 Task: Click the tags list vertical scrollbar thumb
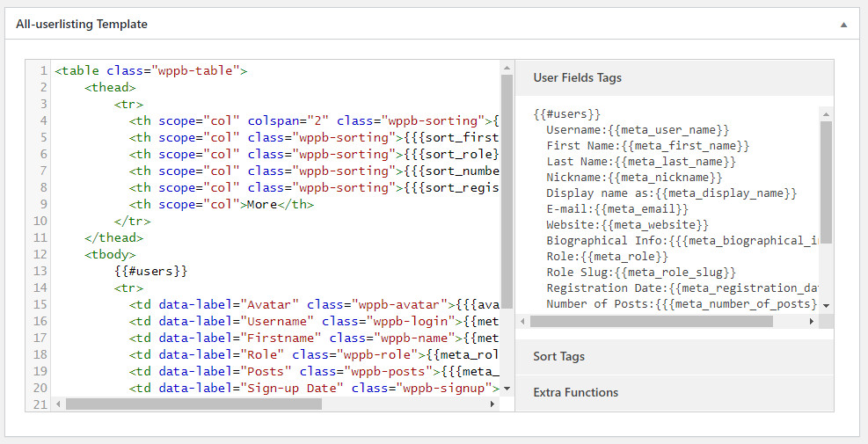tap(826, 176)
